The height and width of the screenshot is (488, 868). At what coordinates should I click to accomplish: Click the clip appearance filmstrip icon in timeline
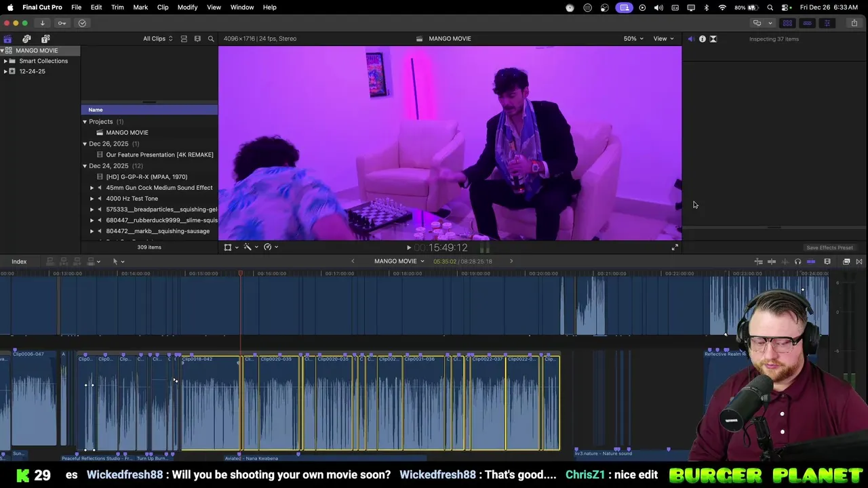(827, 262)
